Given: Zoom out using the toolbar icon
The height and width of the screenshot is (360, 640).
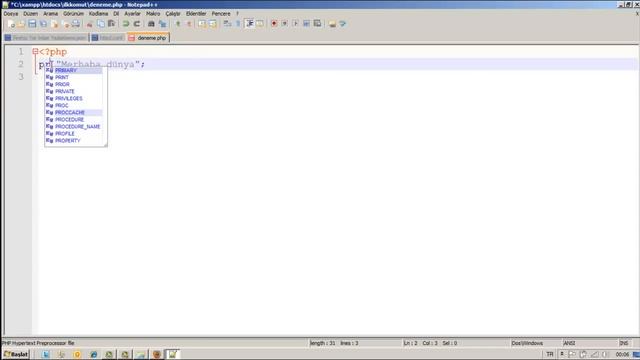Looking at the screenshot, I should [189, 24].
